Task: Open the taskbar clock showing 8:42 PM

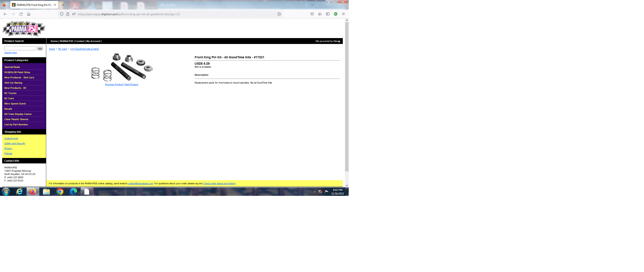Action: click(338, 192)
